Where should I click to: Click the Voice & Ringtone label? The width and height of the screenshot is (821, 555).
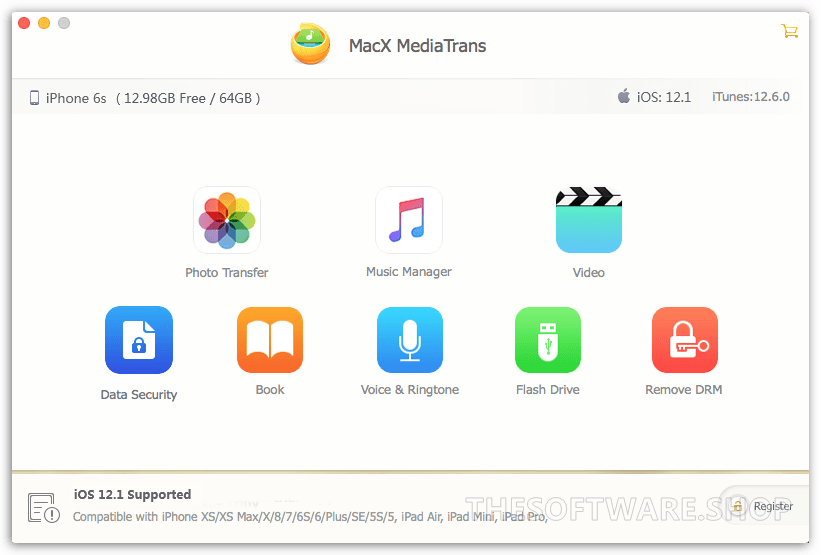[410, 390]
